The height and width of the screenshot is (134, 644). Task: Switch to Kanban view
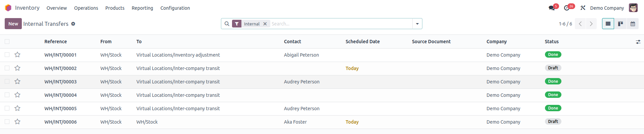(x=620, y=24)
